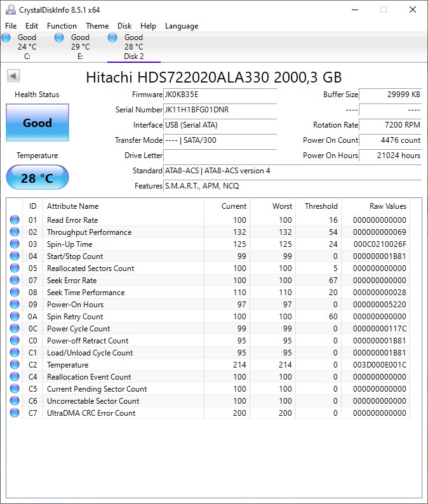428x504 pixels.
Task: Click status orb for UltraDMA CRC Error Count
Action: [15, 413]
